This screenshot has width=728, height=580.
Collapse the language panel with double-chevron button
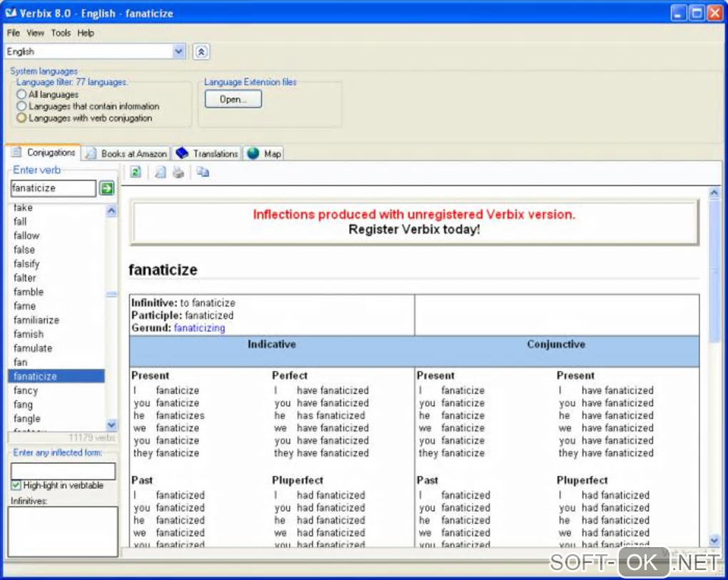pos(201,51)
